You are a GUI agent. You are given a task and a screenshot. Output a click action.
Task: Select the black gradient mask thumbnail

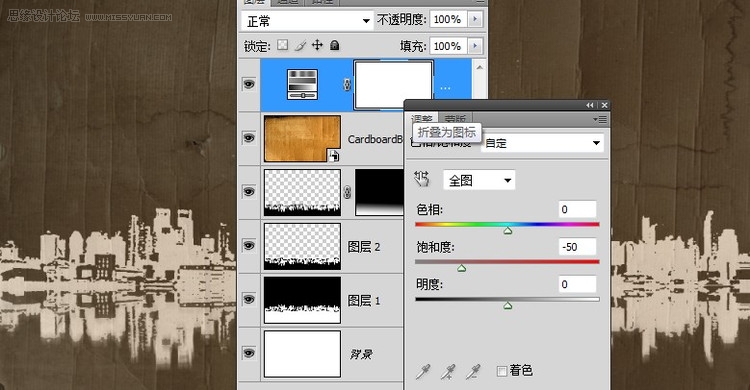(x=380, y=192)
